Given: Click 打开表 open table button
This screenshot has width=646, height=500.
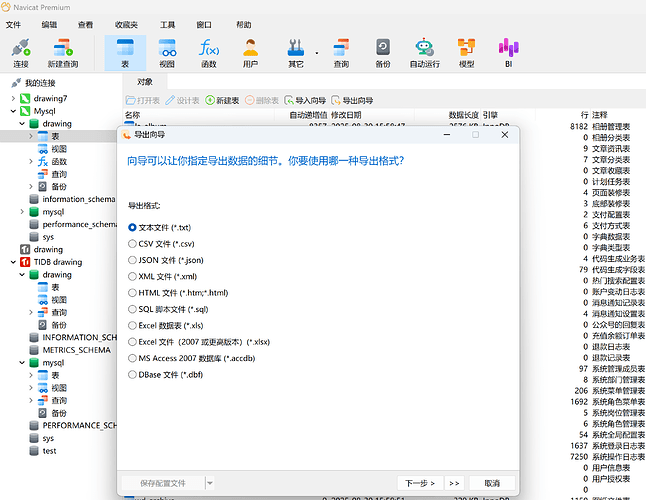Looking at the screenshot, I should (143, 100).
